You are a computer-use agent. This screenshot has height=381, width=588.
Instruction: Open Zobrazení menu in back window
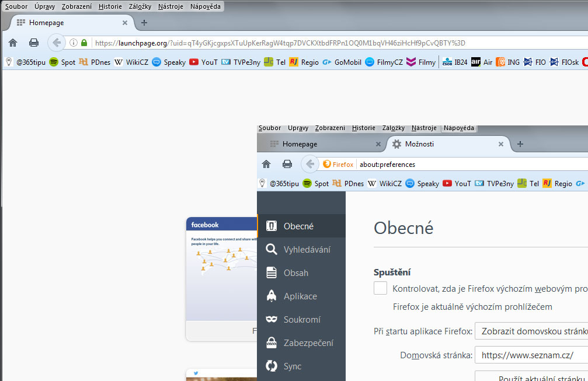(76, 6)
